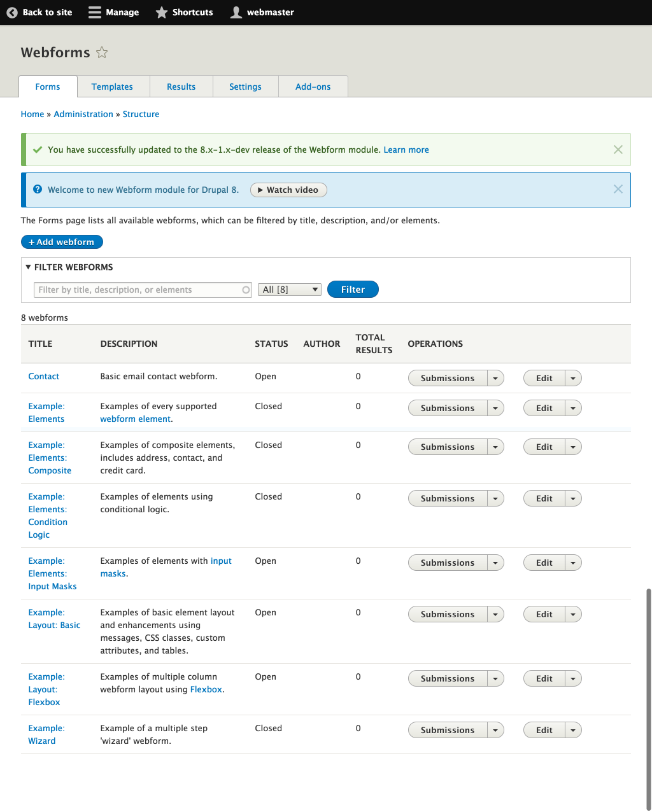Screen dimensions: 652x812
Task: Dismiss the green success message
Action: click(618, 150)
